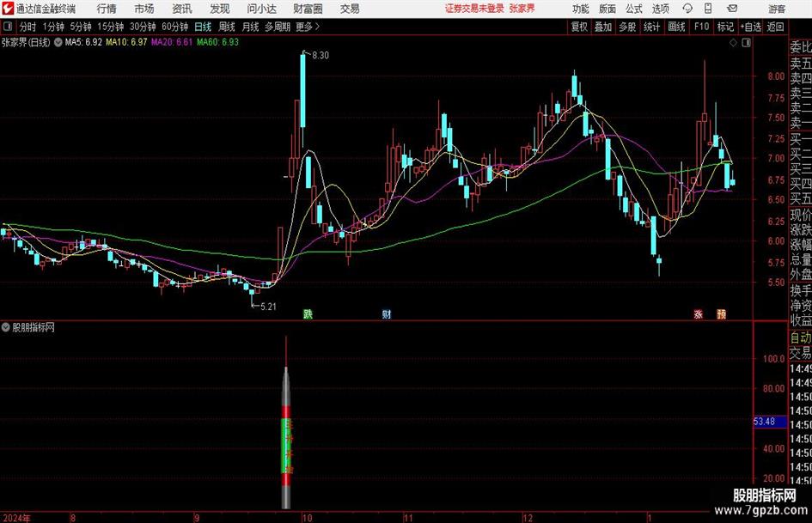The image size is (812, 523).
Task: Click the 通达信 red logo icon
Action: pyautogui.click(x=8, y=9)
